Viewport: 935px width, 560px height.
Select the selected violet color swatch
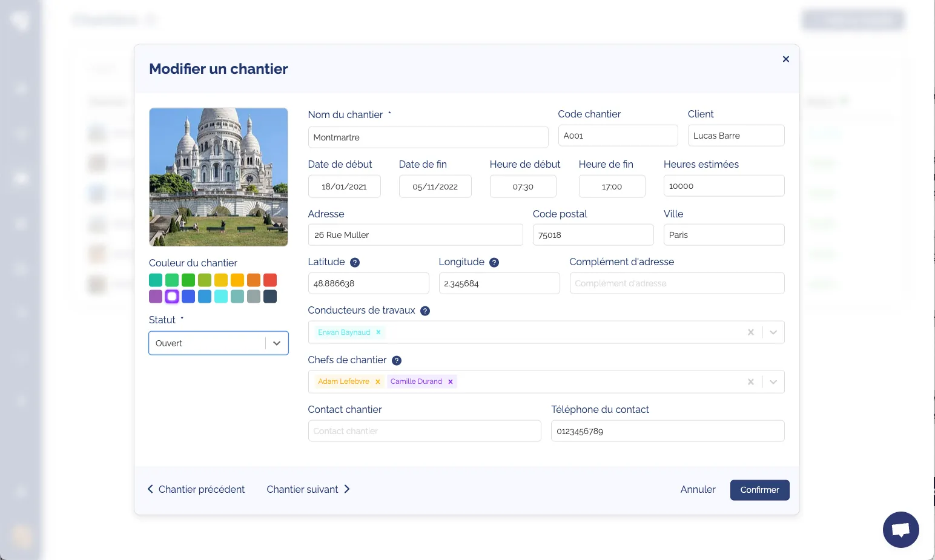pyautogui.click(x=172, y=296)
